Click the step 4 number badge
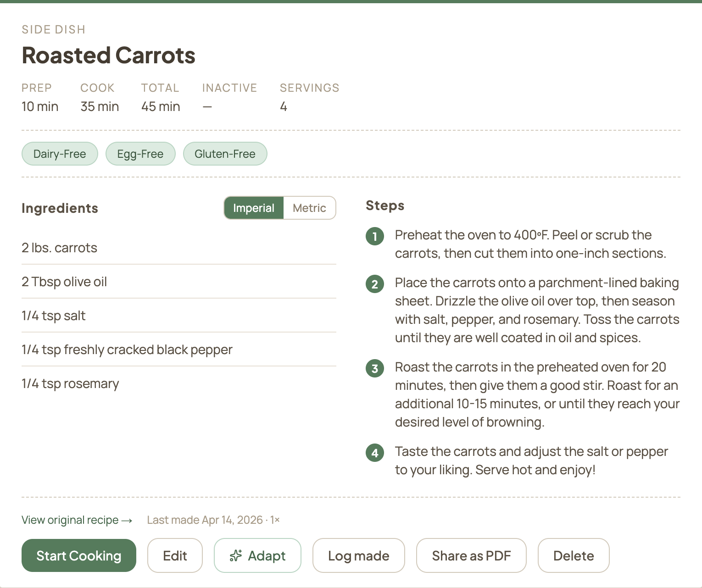Viewport: 702px width, 588px height. tap(375, 453)
